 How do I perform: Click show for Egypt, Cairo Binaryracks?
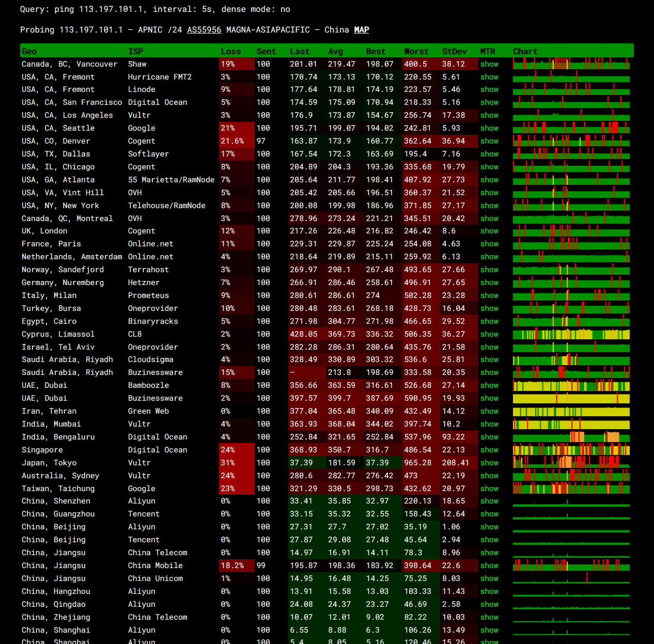[x=489, y=321]
